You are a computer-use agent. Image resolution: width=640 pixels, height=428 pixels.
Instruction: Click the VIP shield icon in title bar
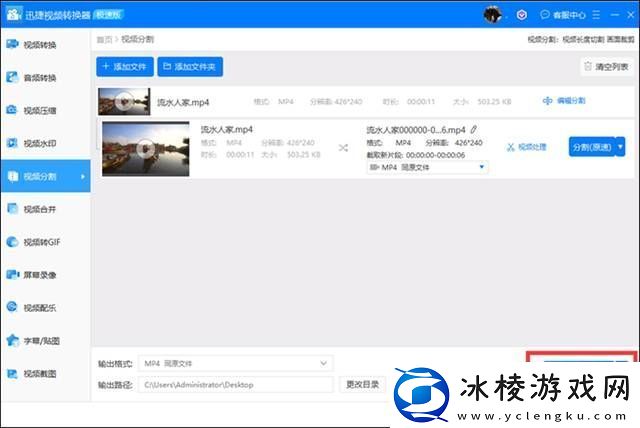(522, 15)
